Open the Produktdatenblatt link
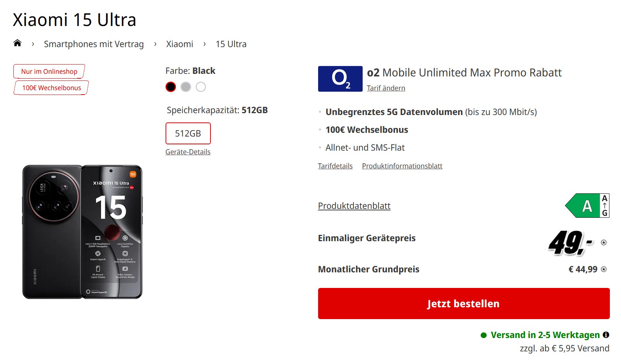This screenshot has height=364, width=621. (354, 206)
